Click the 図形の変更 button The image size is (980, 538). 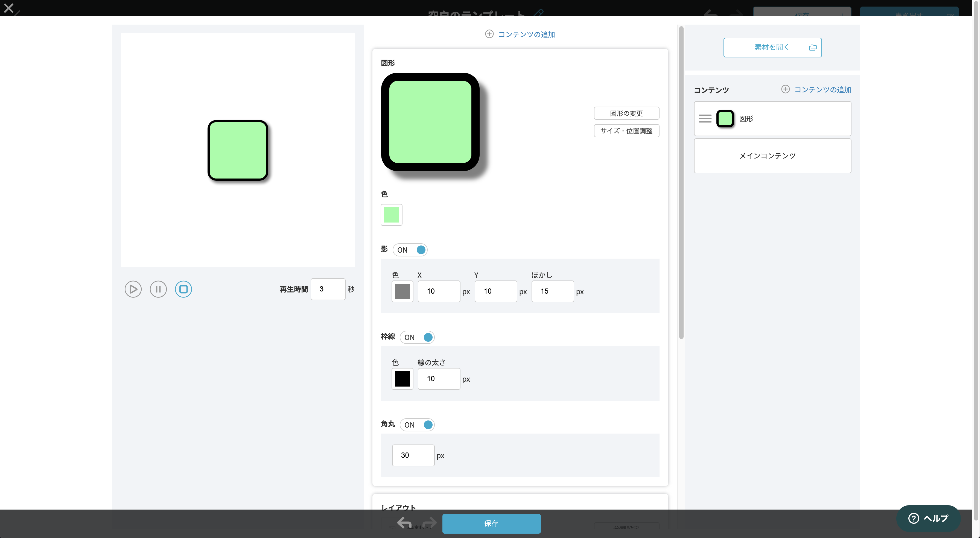tap(626, 113)
